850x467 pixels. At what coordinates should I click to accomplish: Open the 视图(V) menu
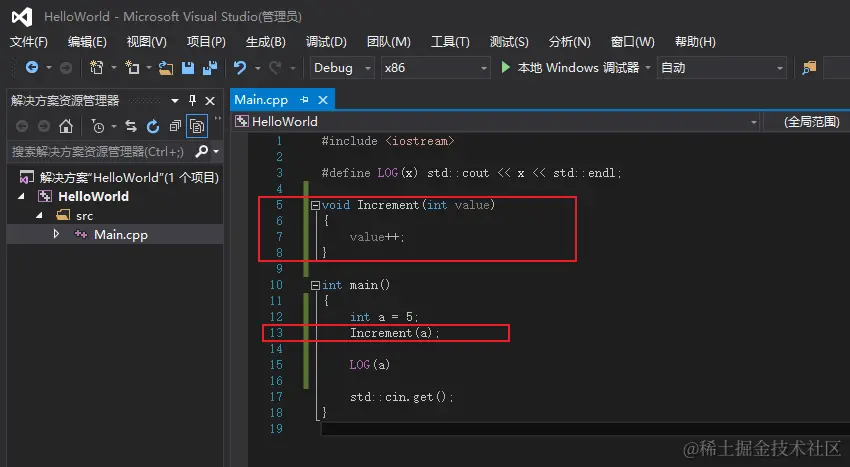[146, 42]
